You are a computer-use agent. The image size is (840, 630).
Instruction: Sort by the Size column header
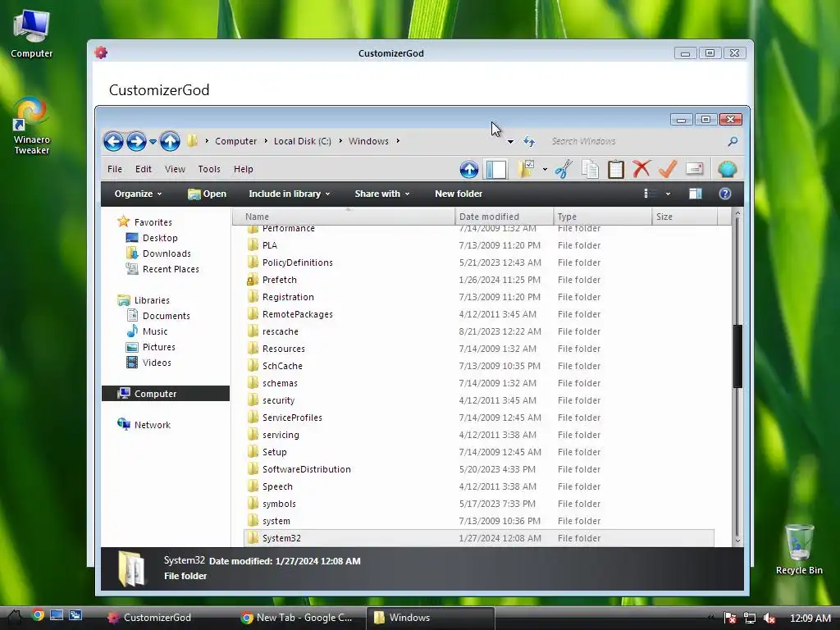(x=685, y=217)
